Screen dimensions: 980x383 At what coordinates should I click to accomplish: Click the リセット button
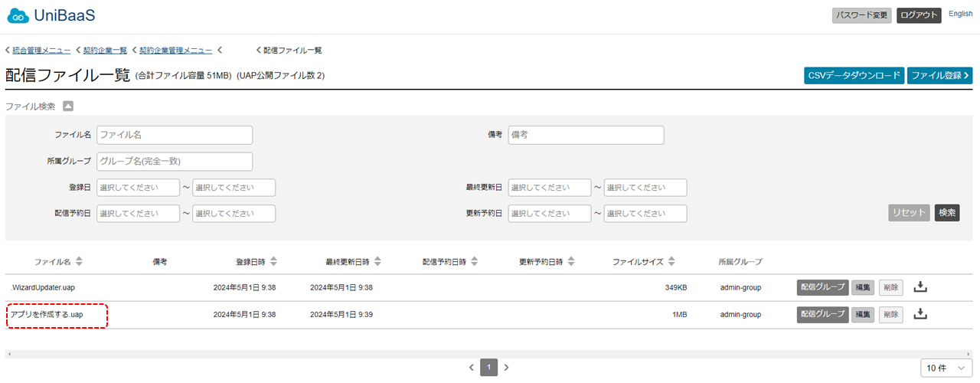click(x=910, y=213)
